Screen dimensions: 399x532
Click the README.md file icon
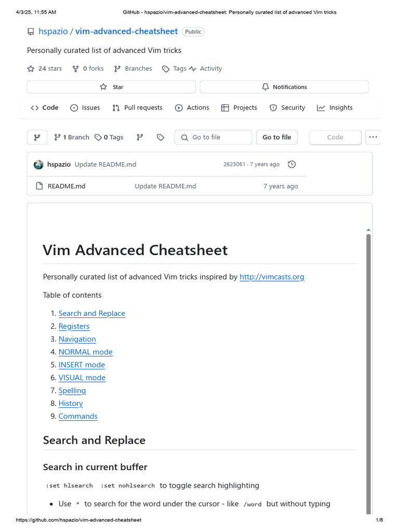point(38,186)
